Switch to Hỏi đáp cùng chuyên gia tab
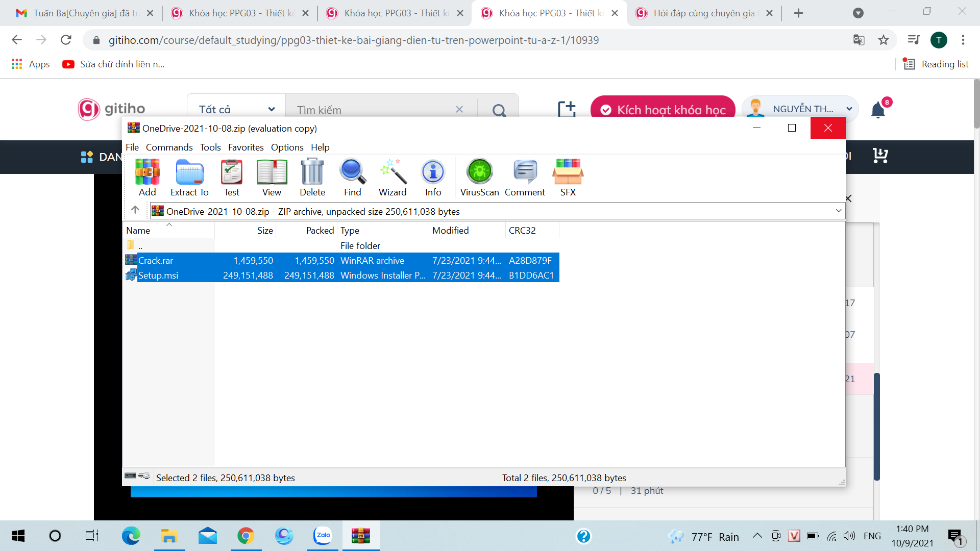 coord(704,13)
